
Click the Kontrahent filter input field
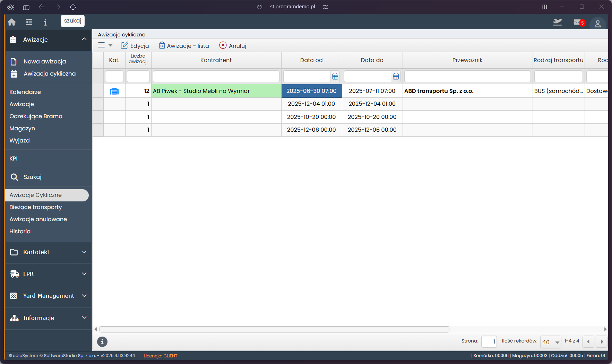tap(216, 76)
